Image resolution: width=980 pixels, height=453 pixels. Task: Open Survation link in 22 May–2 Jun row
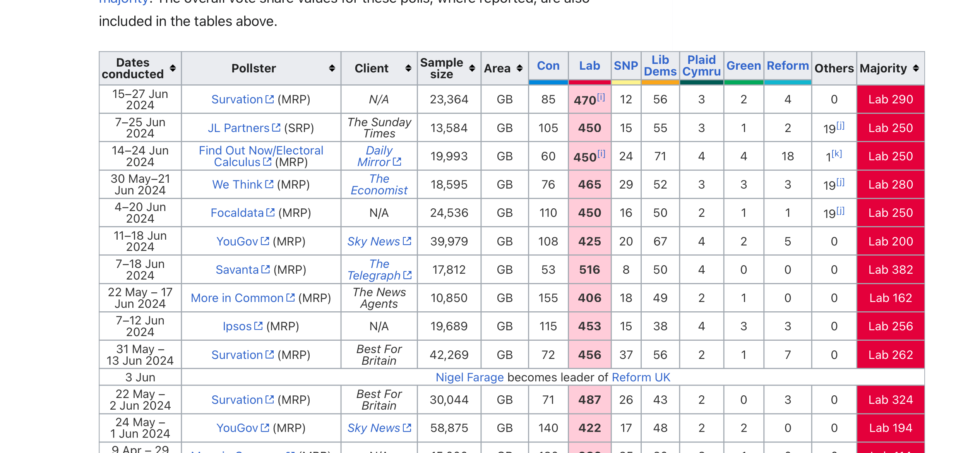(x=242, y=400)
